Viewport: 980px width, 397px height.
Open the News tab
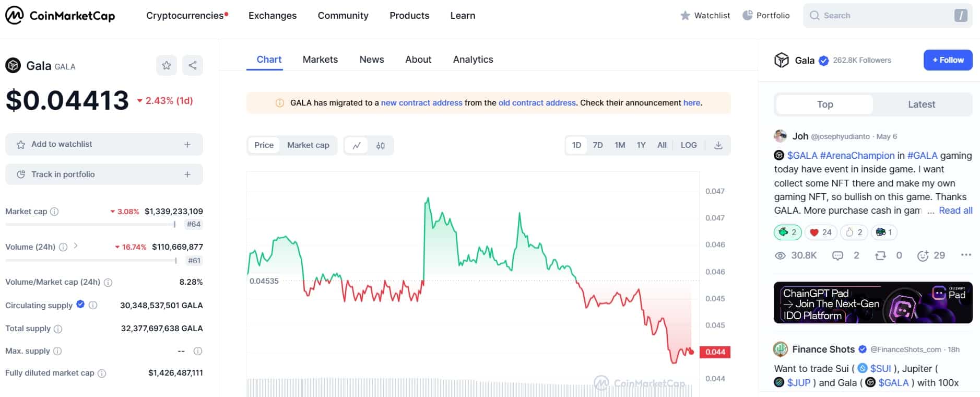(372, 60)
